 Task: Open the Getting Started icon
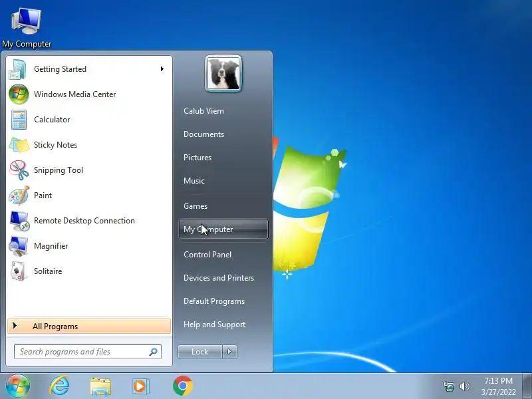pos(19,69)
